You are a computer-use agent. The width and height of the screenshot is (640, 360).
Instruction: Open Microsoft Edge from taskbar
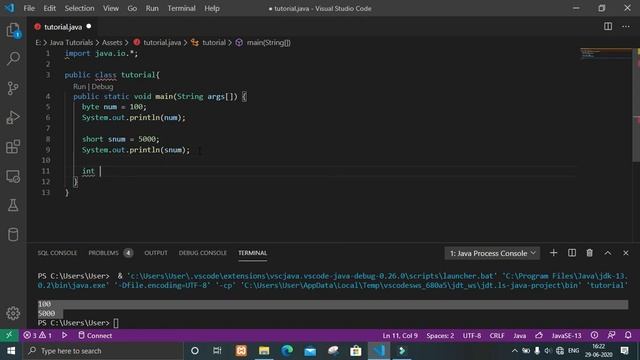287,351
